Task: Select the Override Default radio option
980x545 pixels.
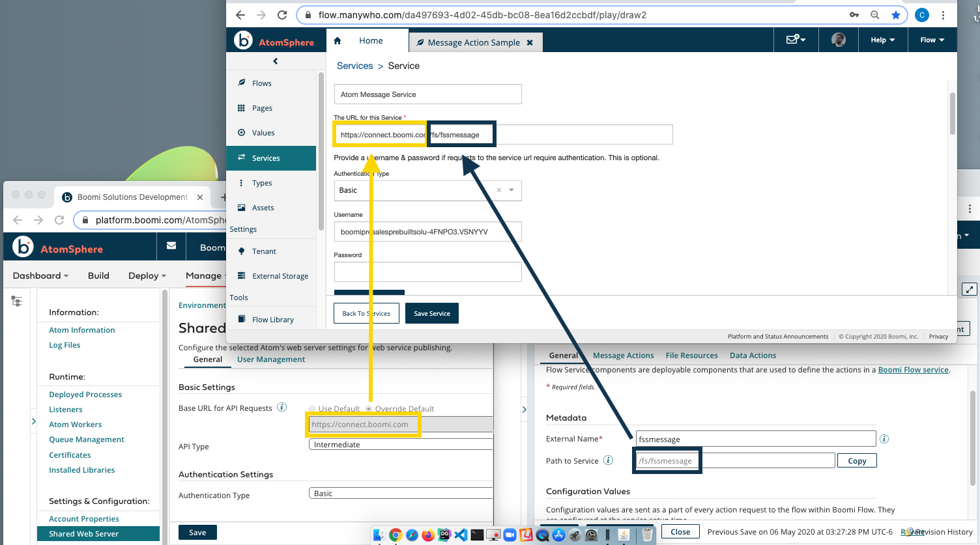Action: click(x=369, y=409)
